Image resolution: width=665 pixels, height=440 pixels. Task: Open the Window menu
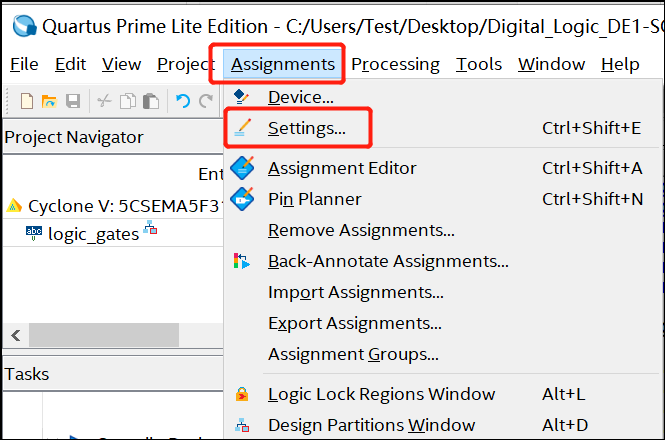click(551, 64)
